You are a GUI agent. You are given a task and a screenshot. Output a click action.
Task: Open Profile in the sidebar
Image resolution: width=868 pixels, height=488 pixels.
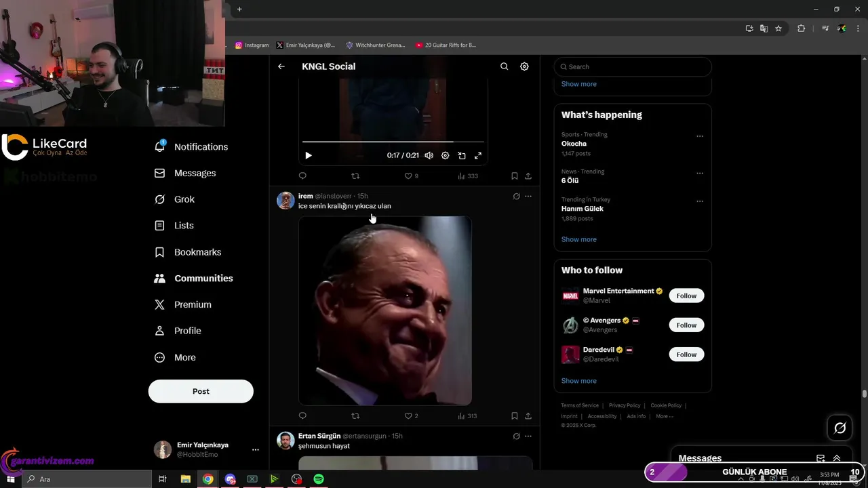(x=178, y=331)
